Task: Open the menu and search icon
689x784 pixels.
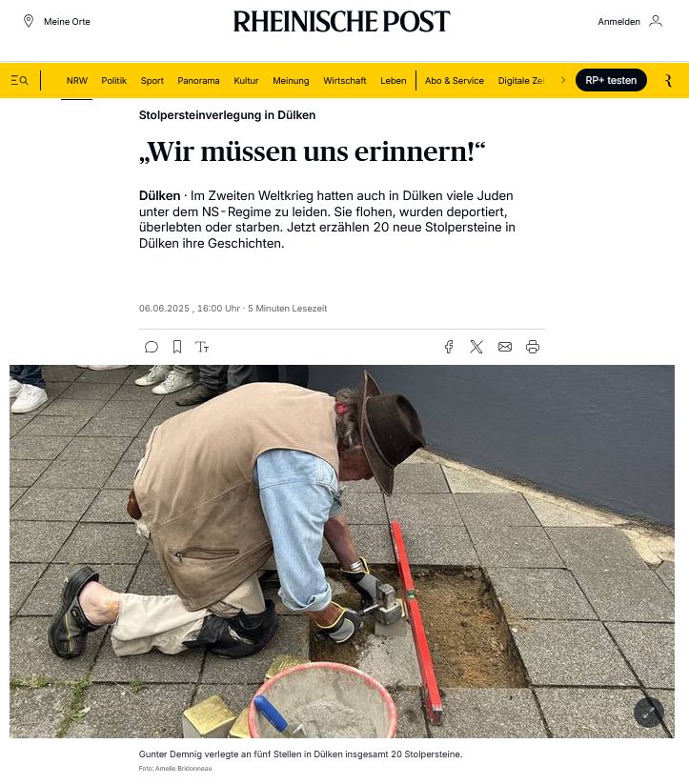Action: tap(19, 81)
